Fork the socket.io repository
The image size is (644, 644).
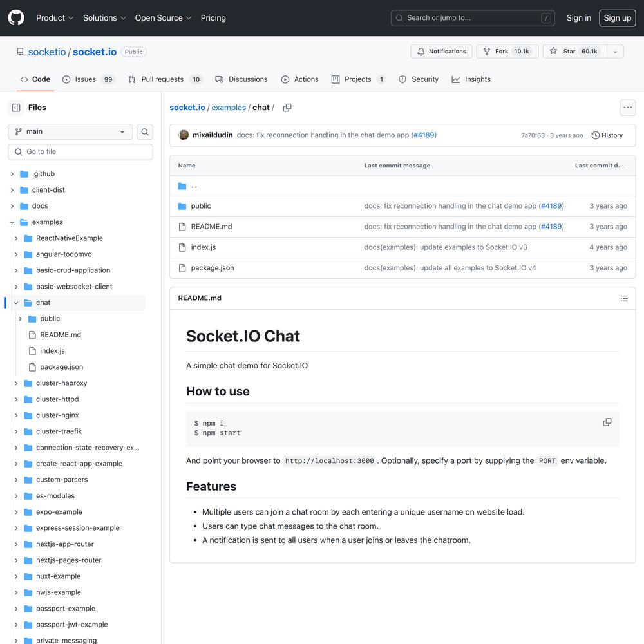507,52
